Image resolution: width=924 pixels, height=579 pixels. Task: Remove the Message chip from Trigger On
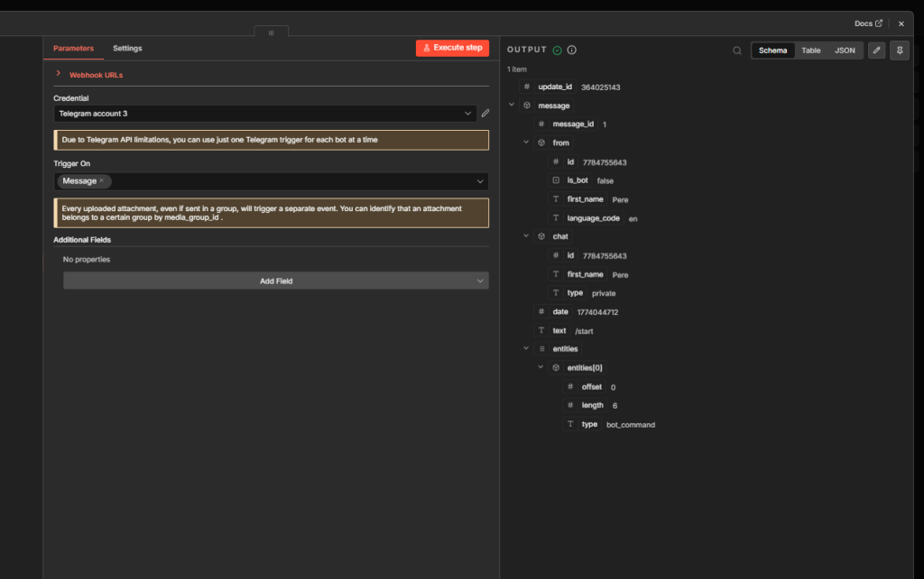click(102, 180)
